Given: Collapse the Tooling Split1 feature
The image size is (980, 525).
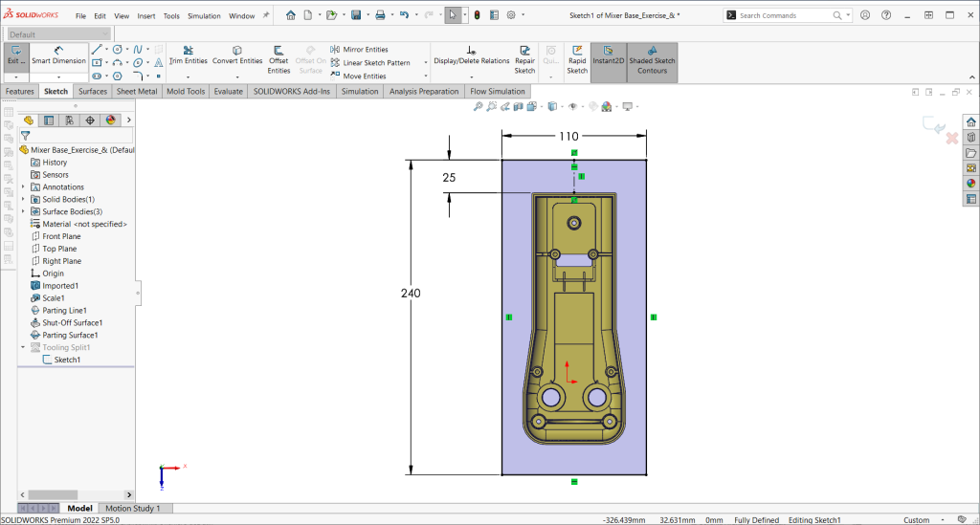Looking at the screenshot, I should [23, 347].
